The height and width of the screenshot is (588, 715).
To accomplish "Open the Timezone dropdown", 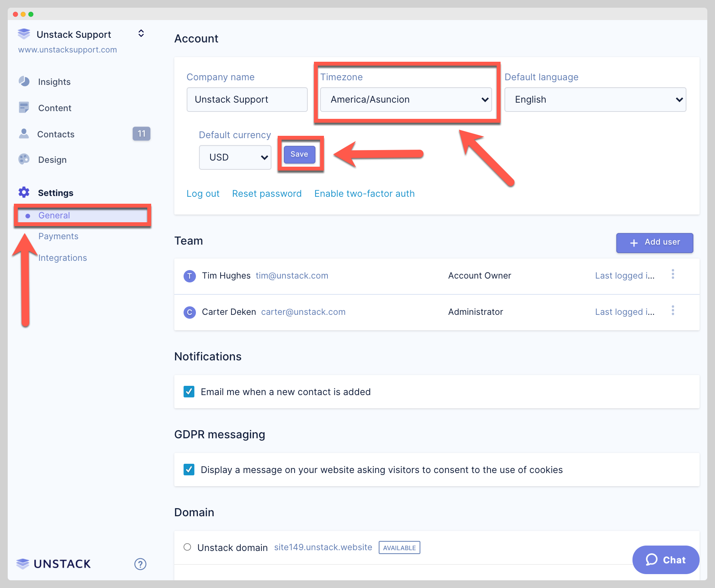I will pyautogui.click(x=406, y=100).
